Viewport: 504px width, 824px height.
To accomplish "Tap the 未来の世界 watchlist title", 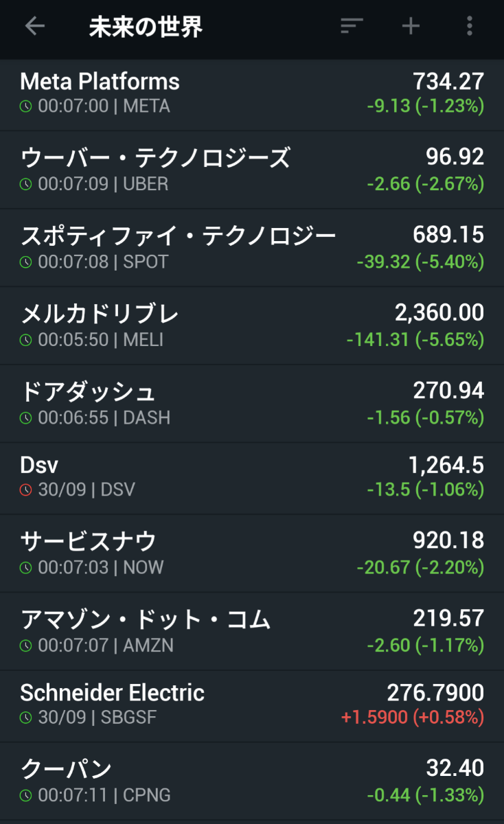I will tap(146, 27).
